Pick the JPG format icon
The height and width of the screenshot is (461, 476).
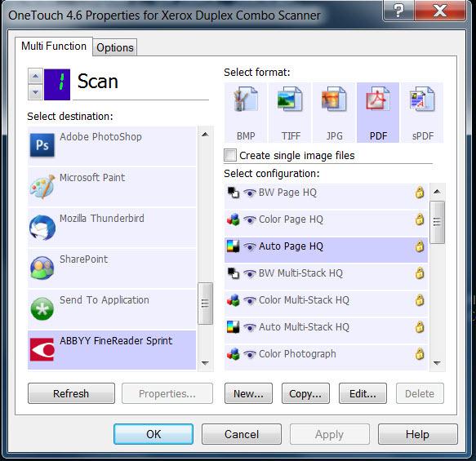(334, 100)
